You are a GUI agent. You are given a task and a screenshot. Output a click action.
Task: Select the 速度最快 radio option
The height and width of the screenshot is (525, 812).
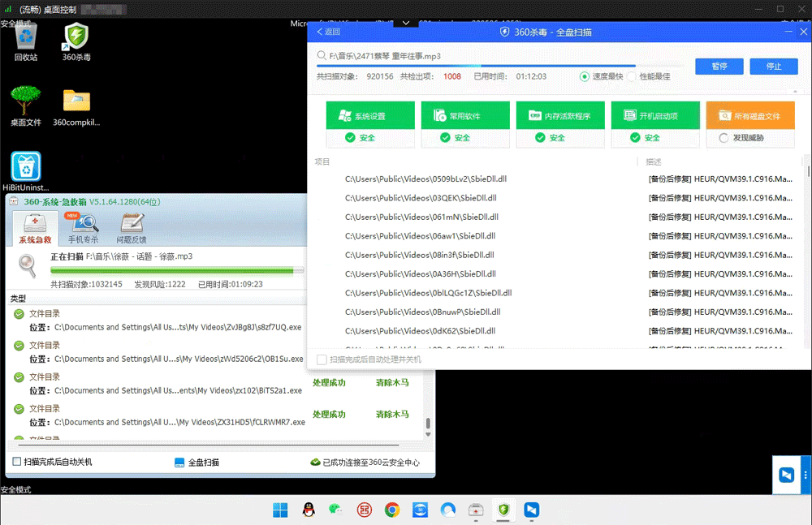click(585, 76)
